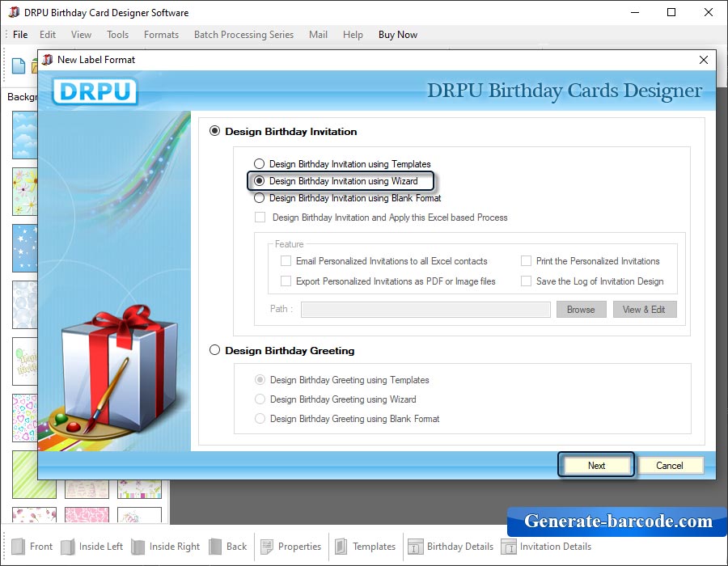The width and height of the screenshot is (728, 566).
Task: Open the Front page tab
Action: (x=32, y=547)
